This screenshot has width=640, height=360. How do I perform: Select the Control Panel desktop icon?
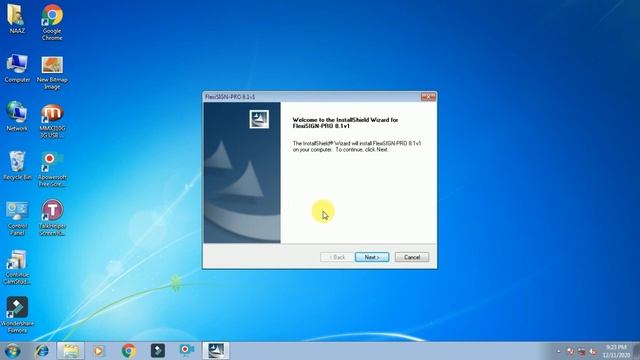tap(17, 218)
